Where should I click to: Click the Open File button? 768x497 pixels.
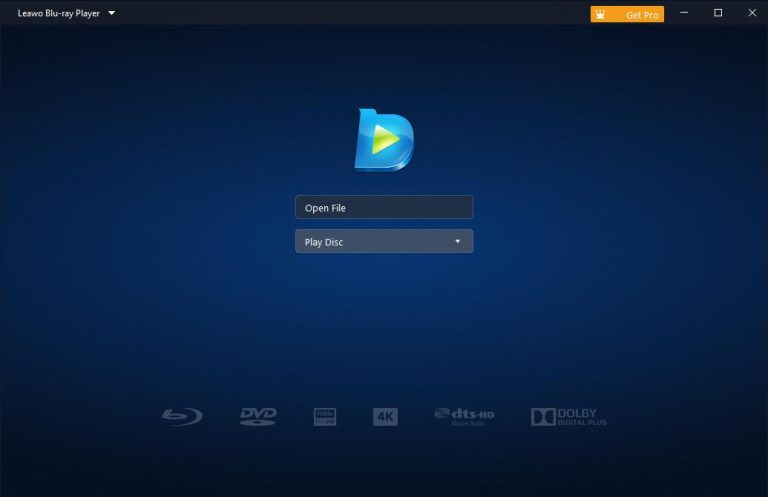click(x=384, y=207)
